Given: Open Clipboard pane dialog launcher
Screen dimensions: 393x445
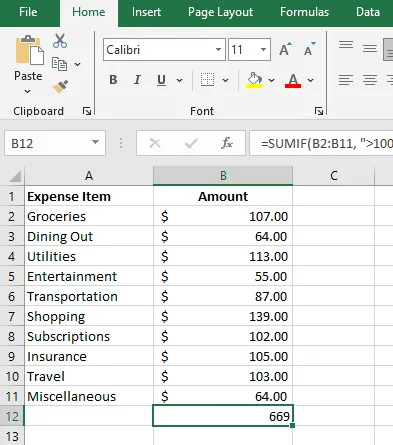Looking at the screenshot, I should pos(87,111).
